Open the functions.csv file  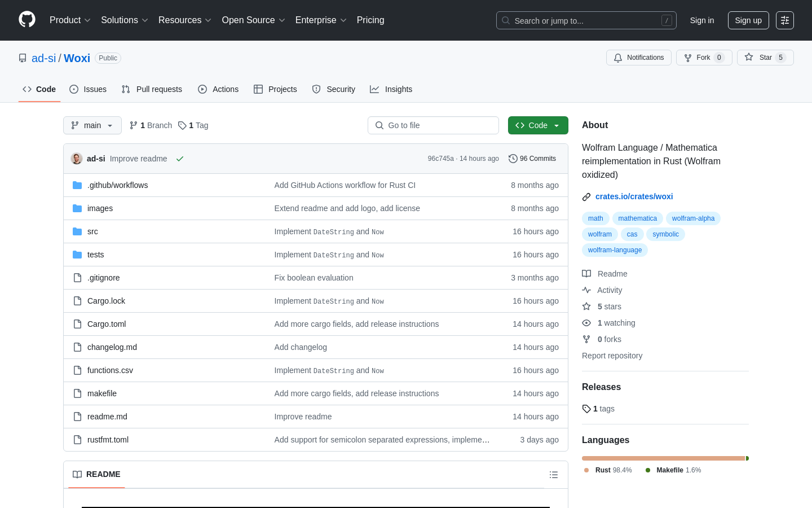tap(110, 370)
